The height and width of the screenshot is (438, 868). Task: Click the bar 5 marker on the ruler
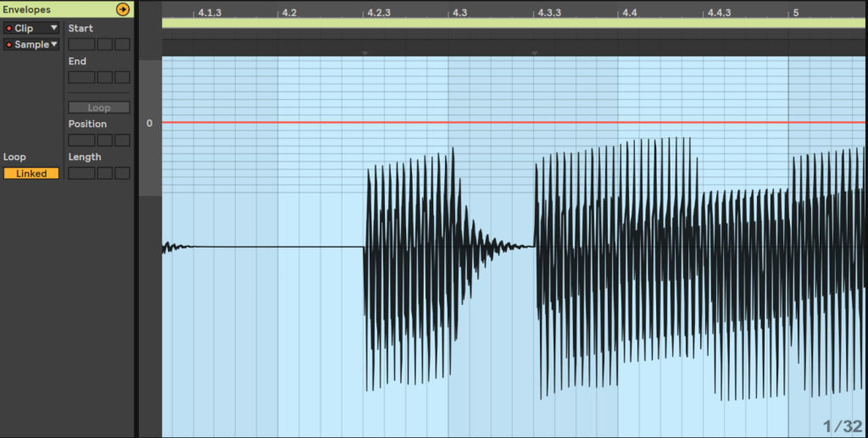pyautogui.click(x=795, y=13)
